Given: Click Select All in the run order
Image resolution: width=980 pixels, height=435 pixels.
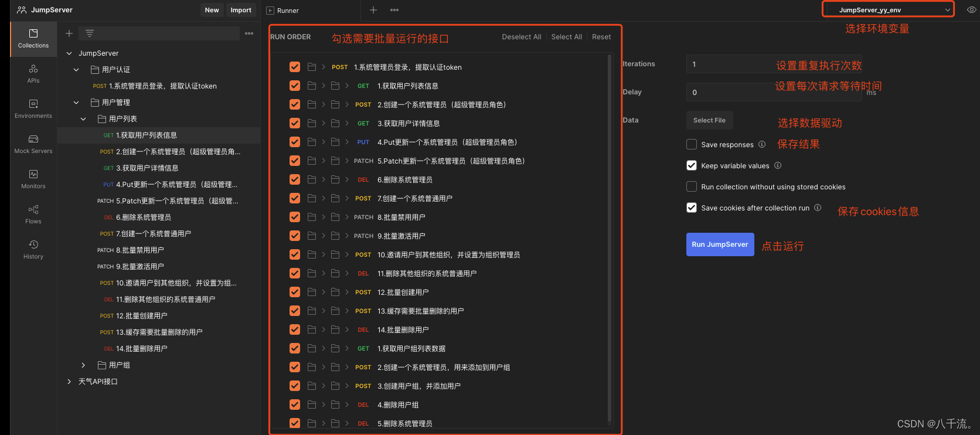Looking at the screenshot, I should [567, 36].
